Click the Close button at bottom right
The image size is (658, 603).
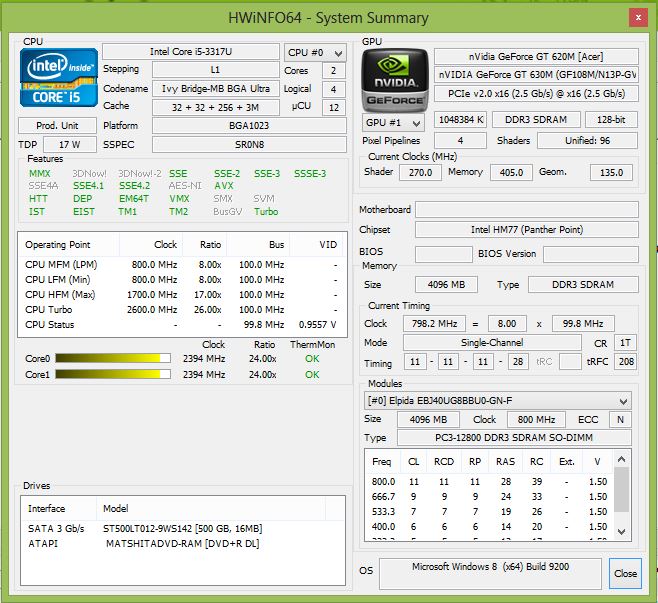625,573
